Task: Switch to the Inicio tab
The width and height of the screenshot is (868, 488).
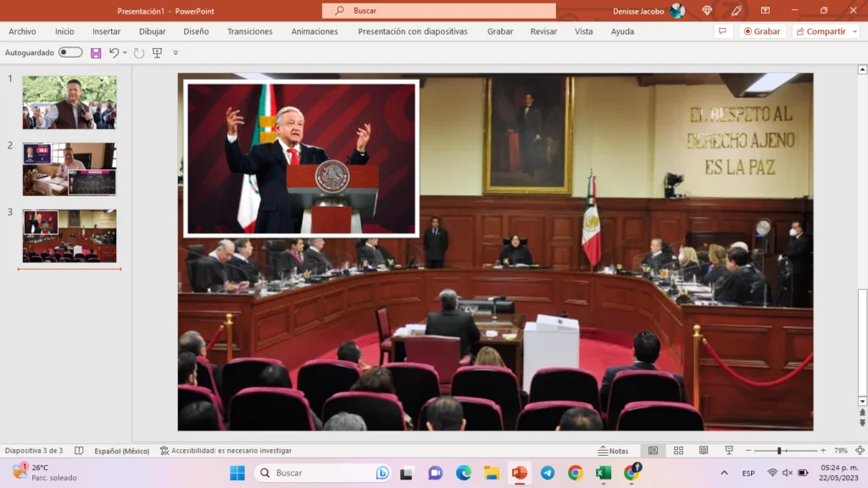Action: point(64,31)
